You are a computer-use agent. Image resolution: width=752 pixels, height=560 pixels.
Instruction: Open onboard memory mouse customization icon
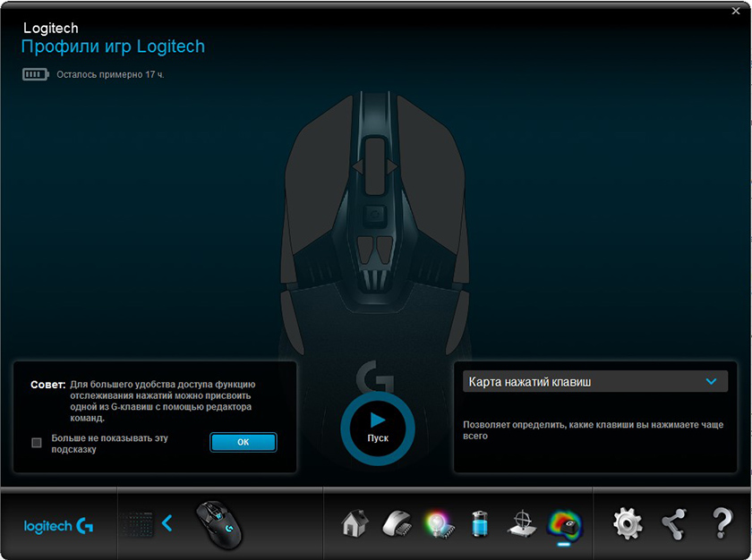pos(397,524)
